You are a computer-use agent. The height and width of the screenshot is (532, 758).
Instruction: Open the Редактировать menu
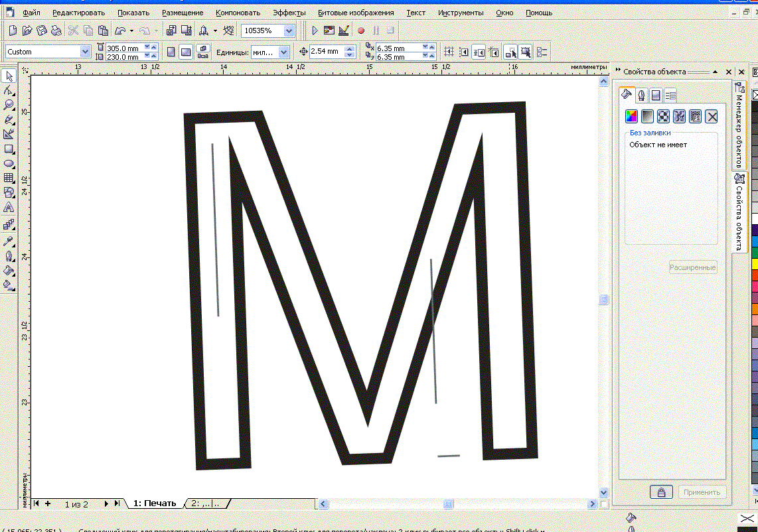click(x=79, y=13)
